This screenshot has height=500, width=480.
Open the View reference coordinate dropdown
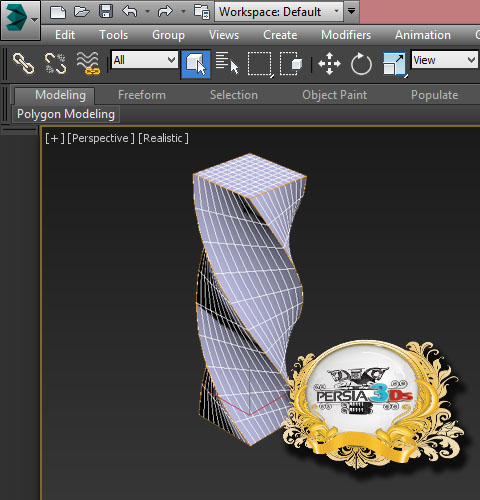tap(445, 60)
